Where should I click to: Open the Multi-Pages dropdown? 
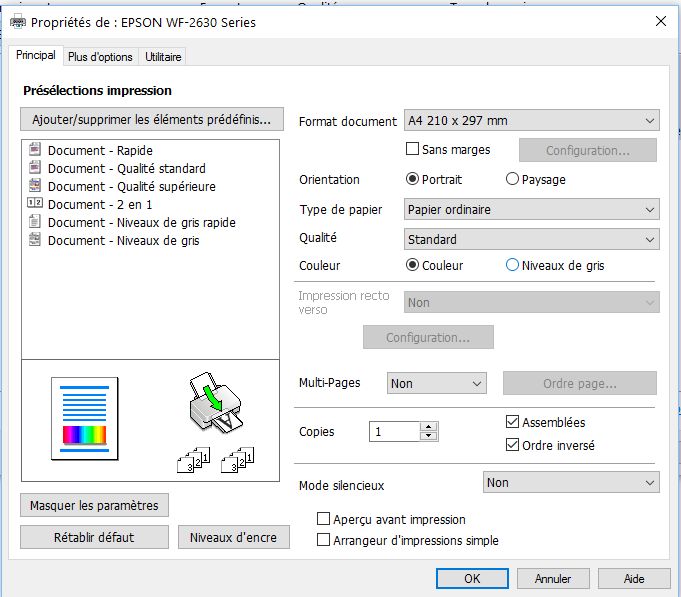436,383
